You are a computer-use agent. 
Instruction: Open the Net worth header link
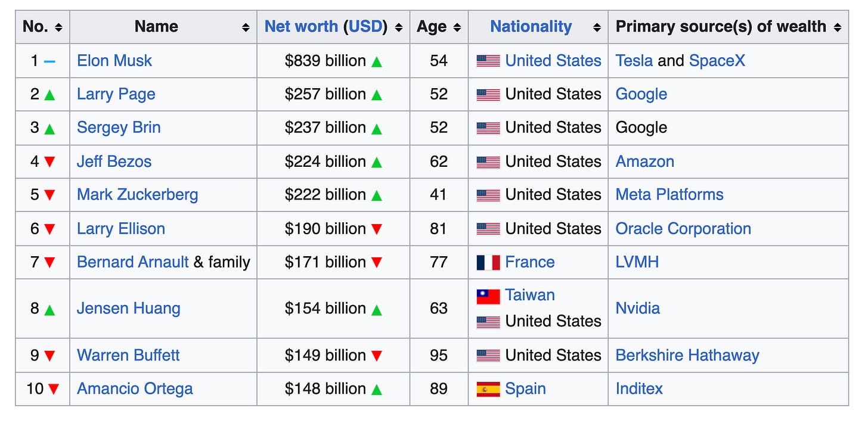(x=301, y=27)
